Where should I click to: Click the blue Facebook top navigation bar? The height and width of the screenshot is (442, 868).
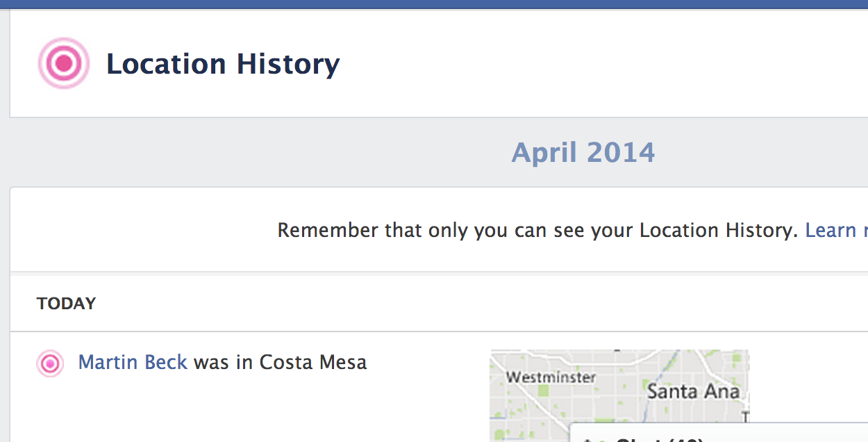pos(434,4)
